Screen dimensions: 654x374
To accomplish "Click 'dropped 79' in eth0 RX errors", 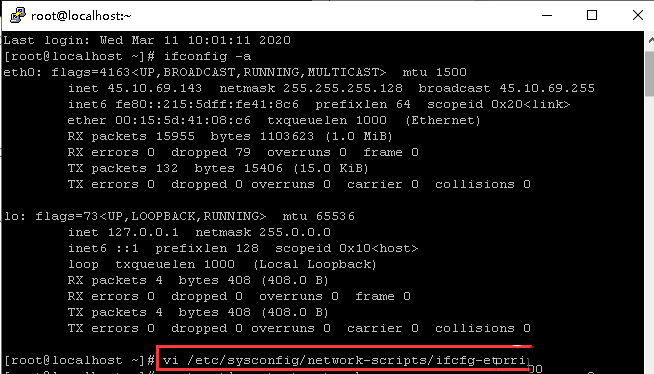I will [x=211, y=152].
